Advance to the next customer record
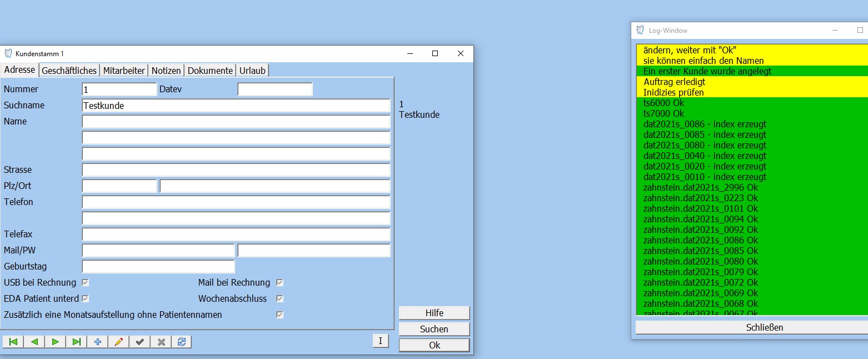The image size is (868, 359). click(56, 342)
